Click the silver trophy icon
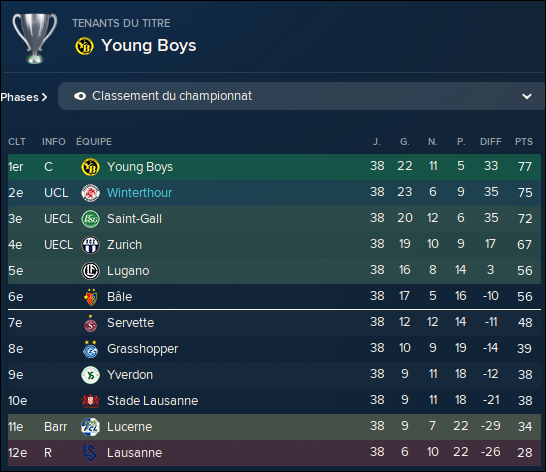The height and width of the screenshot is (472, 546). tap(34, 38)
